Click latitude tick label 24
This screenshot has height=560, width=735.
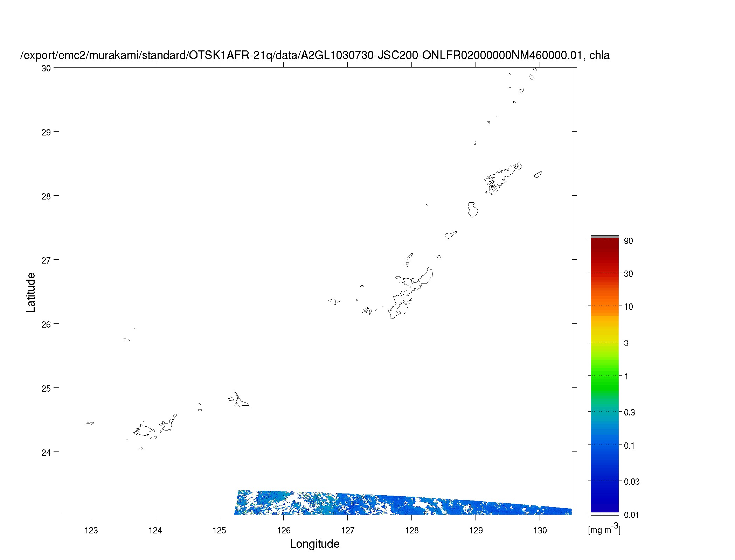click(x=46, y=453)
